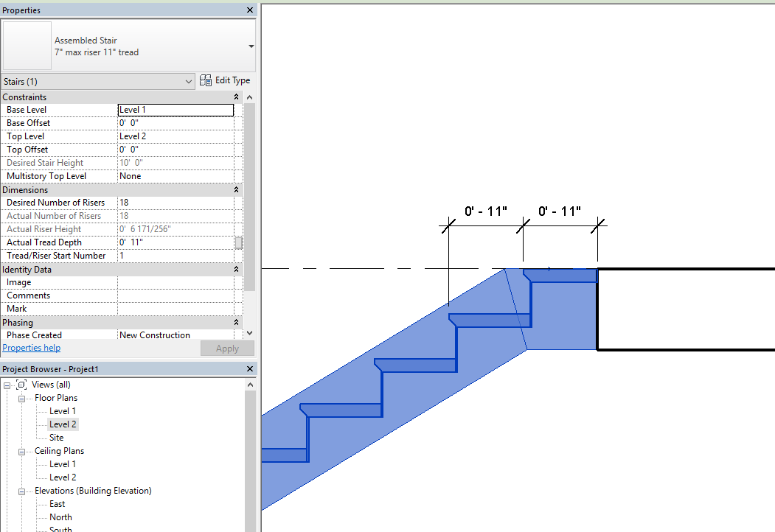Image resolution: width=775 pixels, height=532 pixels.
Task: Click the Edit Type icon
Action: [x=206, y=80]
